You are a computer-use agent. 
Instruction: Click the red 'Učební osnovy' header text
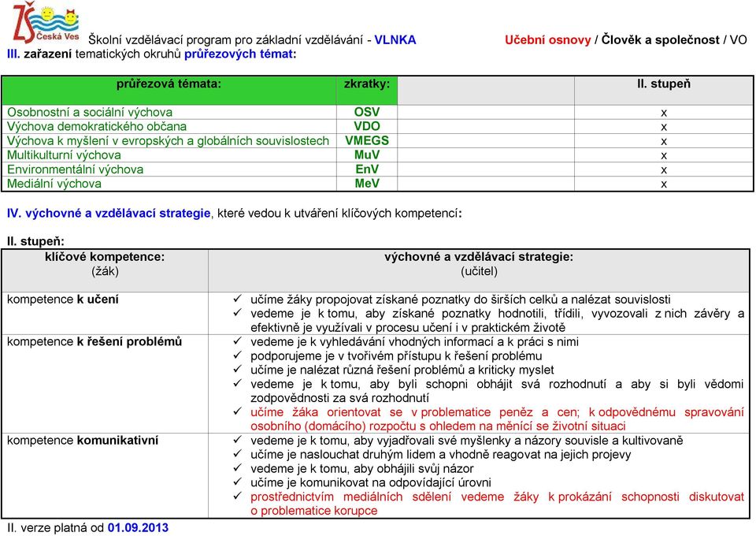[x=548, y=40]
